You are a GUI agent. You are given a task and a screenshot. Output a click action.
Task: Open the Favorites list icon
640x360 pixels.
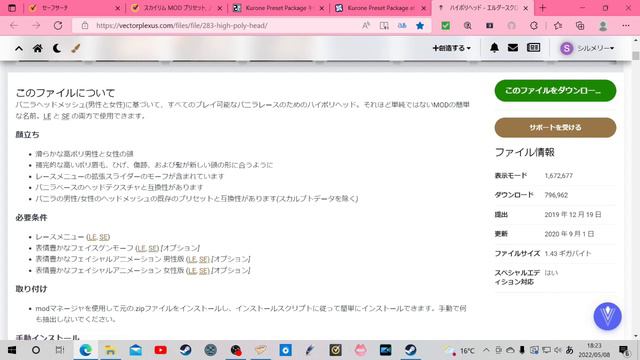click(x=558, y=25)
